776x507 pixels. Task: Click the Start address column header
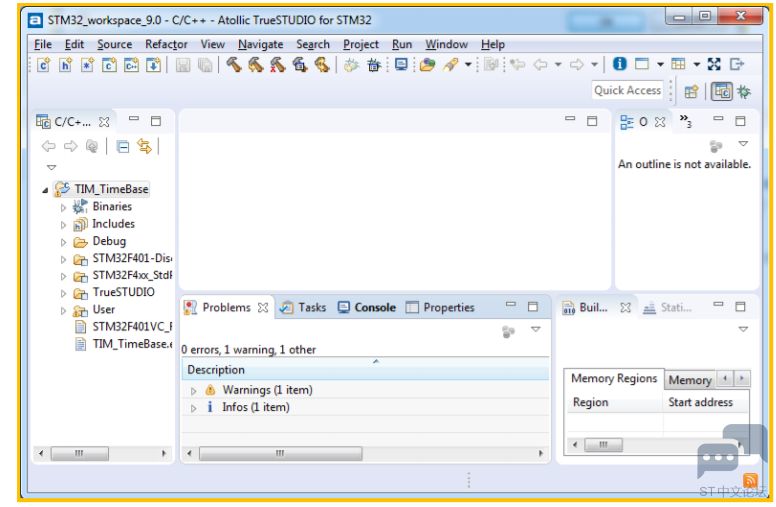(x=705, y=402)
